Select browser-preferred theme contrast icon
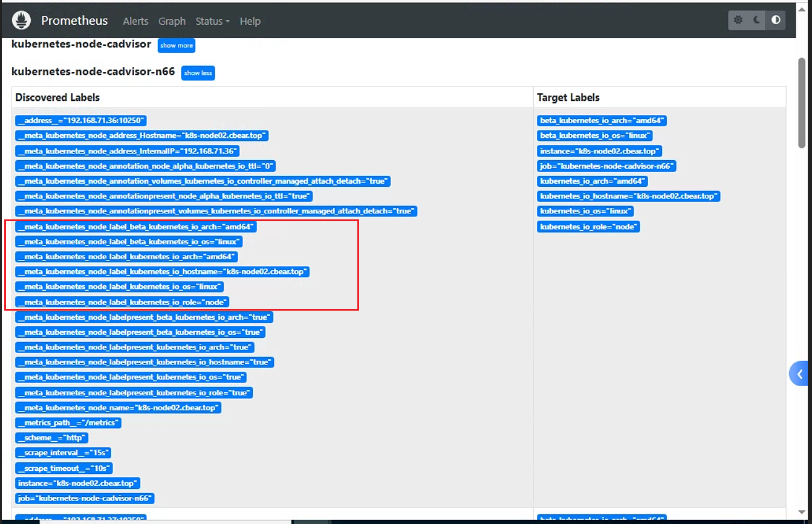 [776, 20]
